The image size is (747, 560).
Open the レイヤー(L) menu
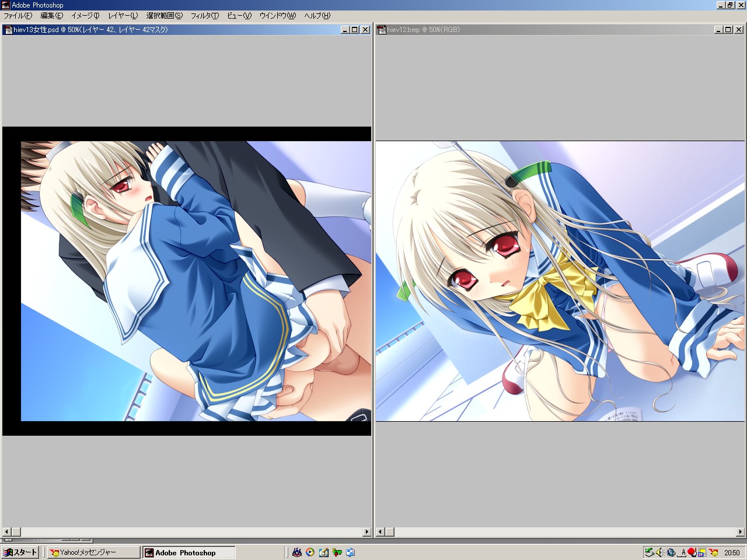coord(123,16)
